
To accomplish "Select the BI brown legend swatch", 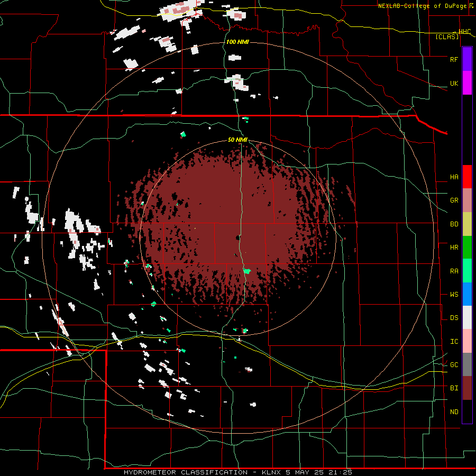I will (467, 388).
